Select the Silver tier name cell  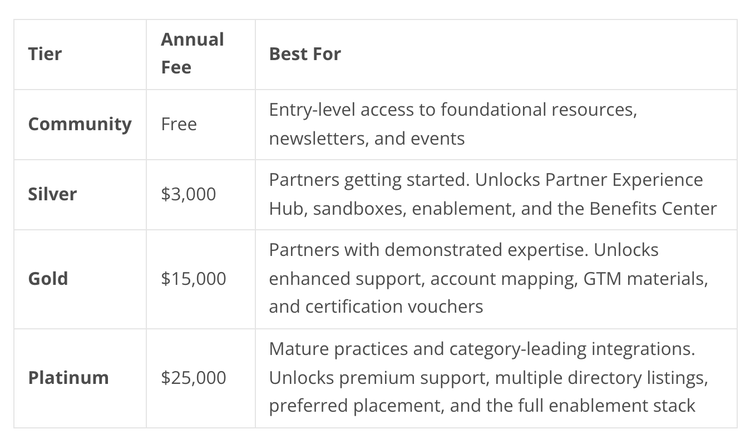point(54,194)
